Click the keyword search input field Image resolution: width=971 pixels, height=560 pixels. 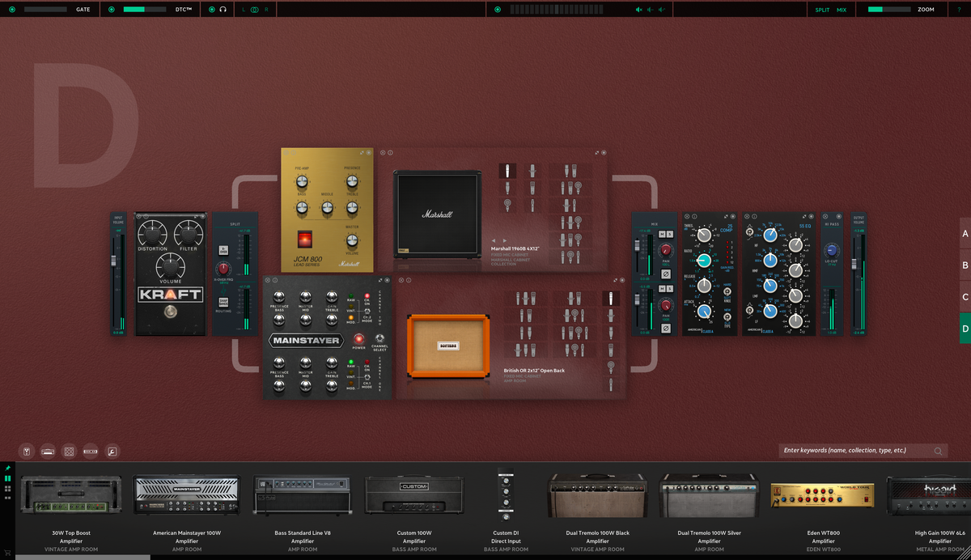point(854,451)
